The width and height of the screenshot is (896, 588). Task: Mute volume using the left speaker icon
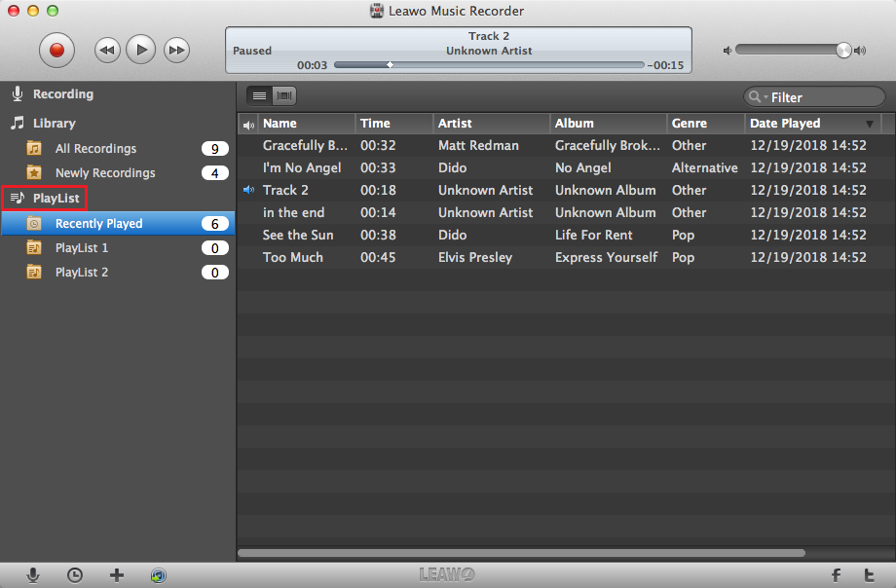tap(727, 51)
